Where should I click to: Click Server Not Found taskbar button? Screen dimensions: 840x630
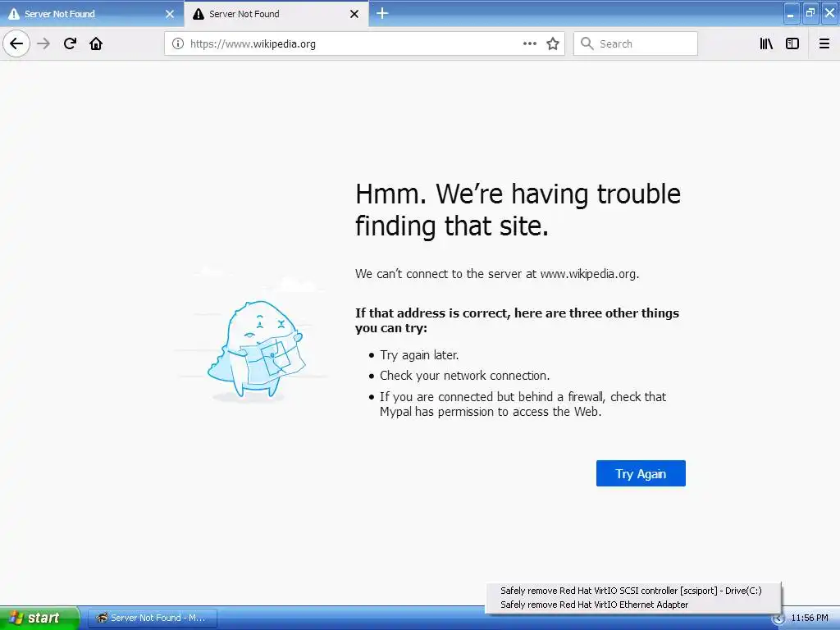[152, 618]
